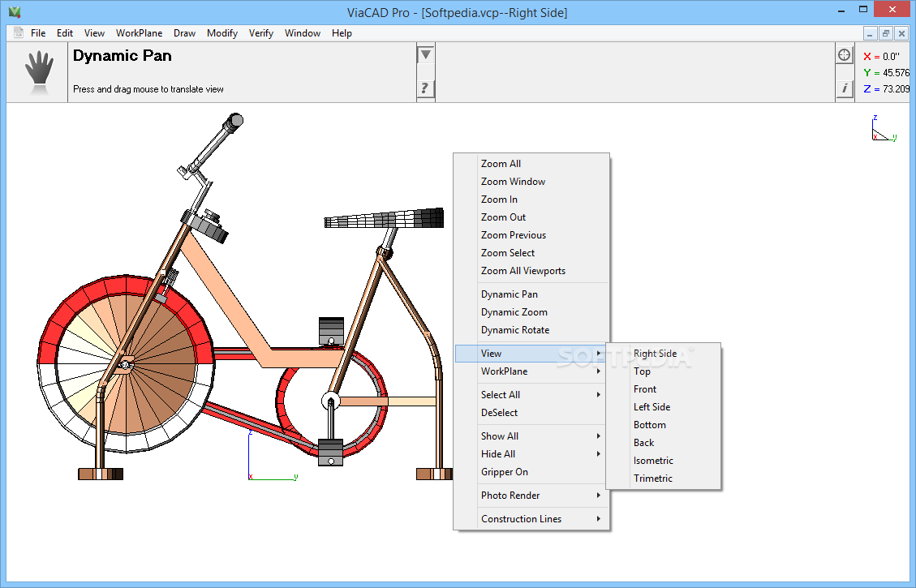916x588 pixels.
Task: Choose Zoom Previous
Action: pos(531,234)
